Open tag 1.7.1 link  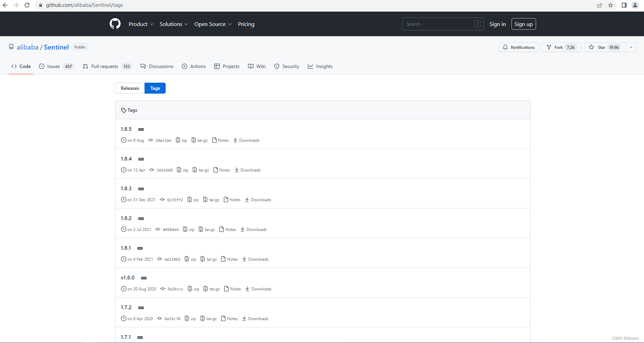click(x=126, y=337)
